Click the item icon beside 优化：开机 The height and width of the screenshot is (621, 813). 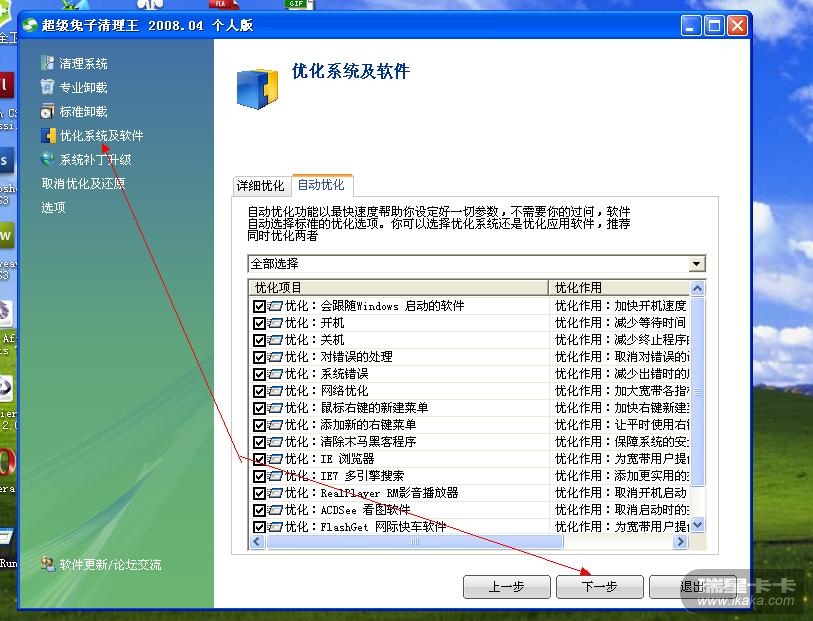[x=275, y=323]
